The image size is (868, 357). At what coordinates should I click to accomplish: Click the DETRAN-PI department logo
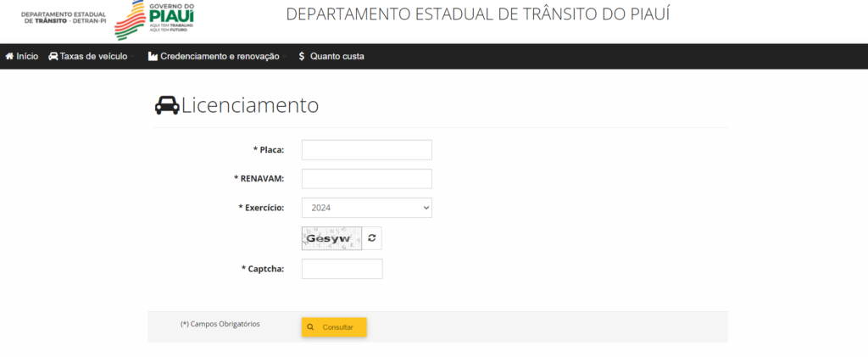pos(64,17)
